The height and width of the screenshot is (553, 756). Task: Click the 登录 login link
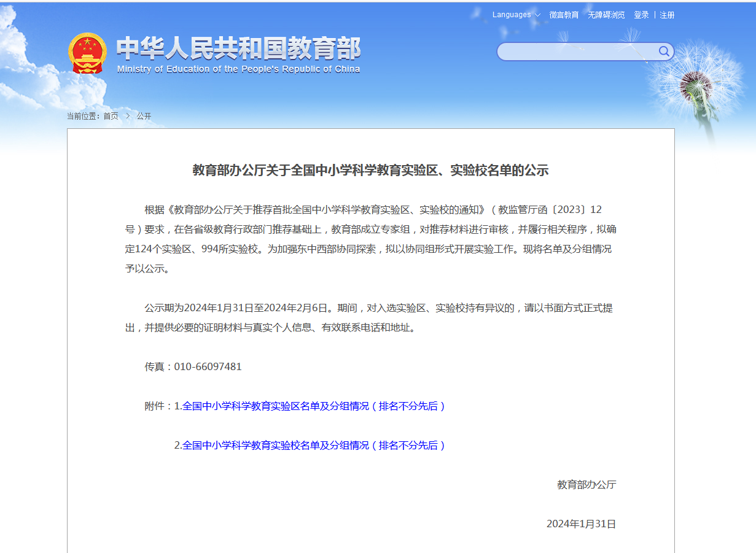pyautogui.click(x=641, y=15)
